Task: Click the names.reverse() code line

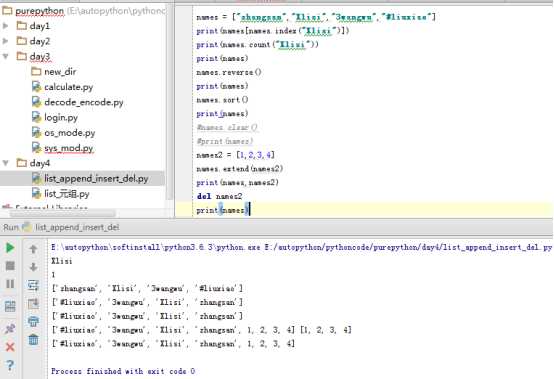Action: pyautogui.click(x=229, y=72)
